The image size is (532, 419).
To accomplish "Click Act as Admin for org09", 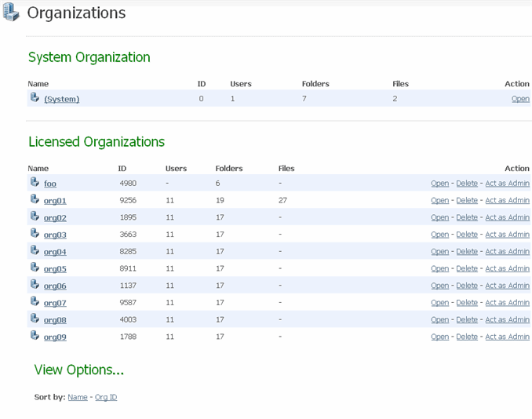I will point(507,337).
